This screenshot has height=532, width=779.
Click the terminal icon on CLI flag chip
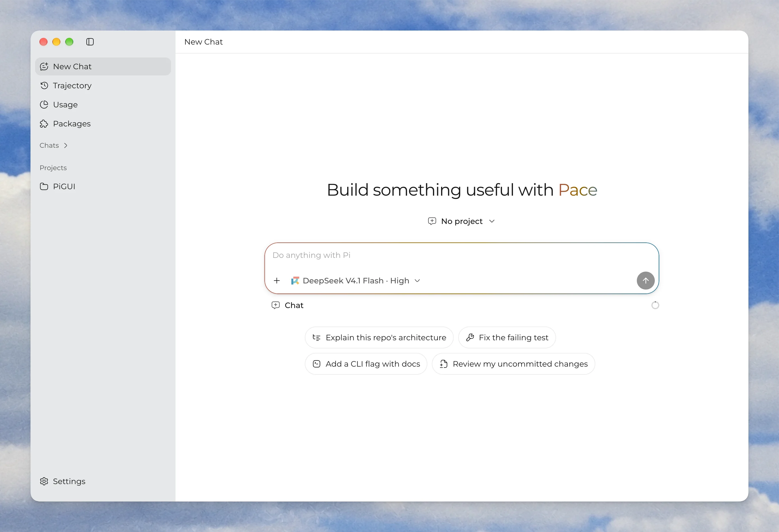(316, 364)
